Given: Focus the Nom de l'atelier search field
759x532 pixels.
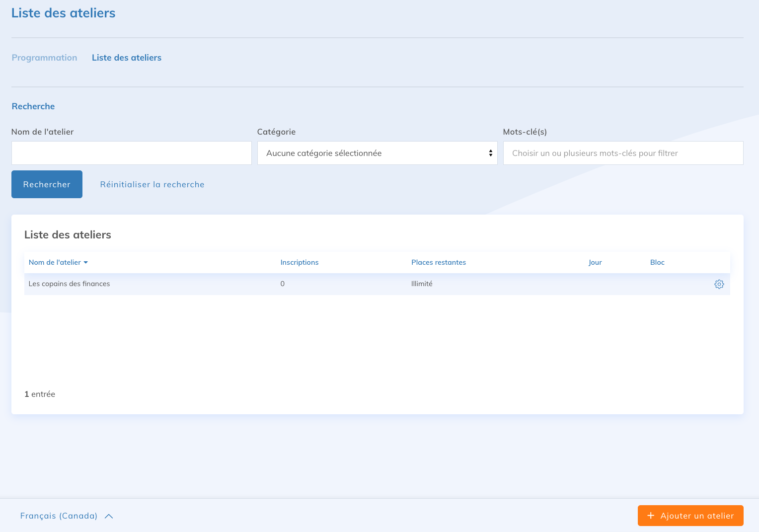Looking at the screenshot, I should (131, 153).
